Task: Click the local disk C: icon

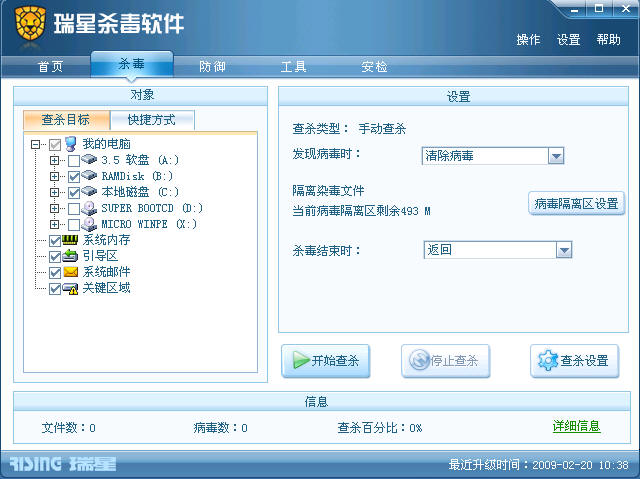Action: pos(89,191)
